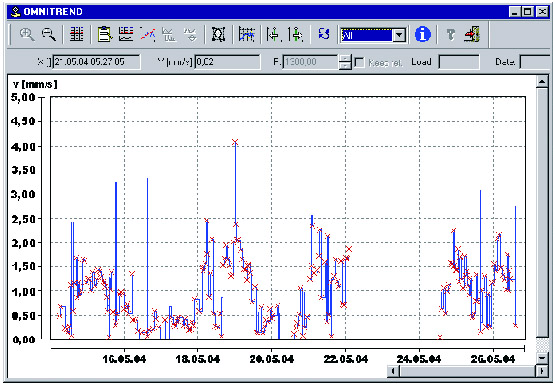
Task: Click the zoom out magnifier icon
Action: (49, 35)
